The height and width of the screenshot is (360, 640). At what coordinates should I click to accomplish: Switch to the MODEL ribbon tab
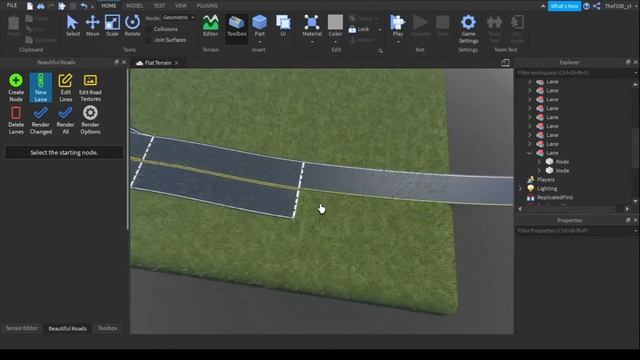point(135,6)
